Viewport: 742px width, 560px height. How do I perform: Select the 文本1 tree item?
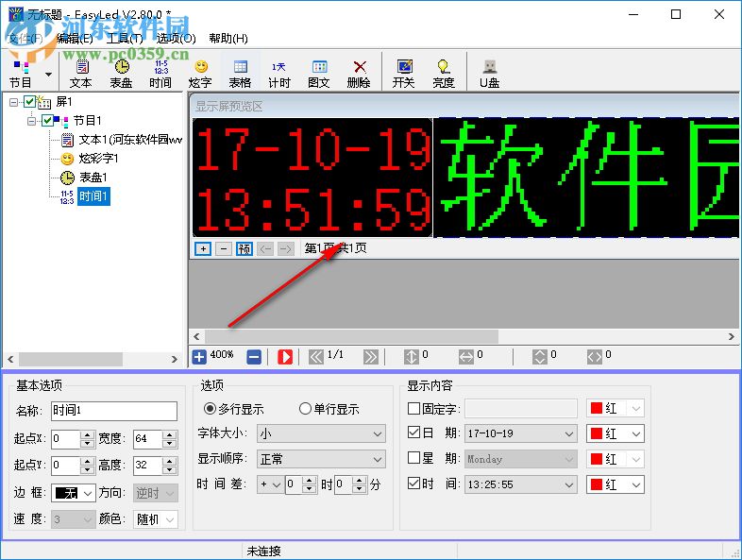(x=130, y=140)
